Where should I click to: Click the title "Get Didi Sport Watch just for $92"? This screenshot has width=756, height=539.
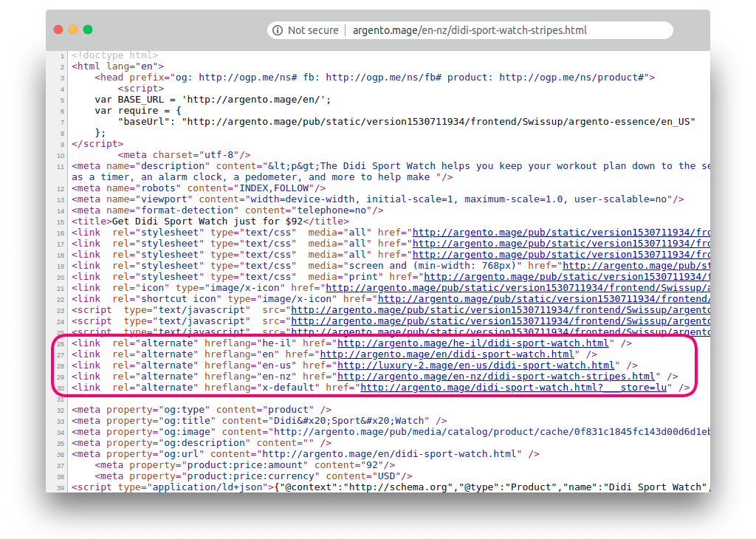click(x=207, y=222)
